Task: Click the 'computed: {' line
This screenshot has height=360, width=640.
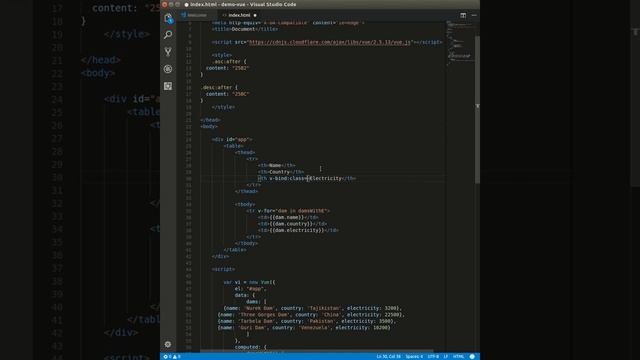Action: (251, 347)
